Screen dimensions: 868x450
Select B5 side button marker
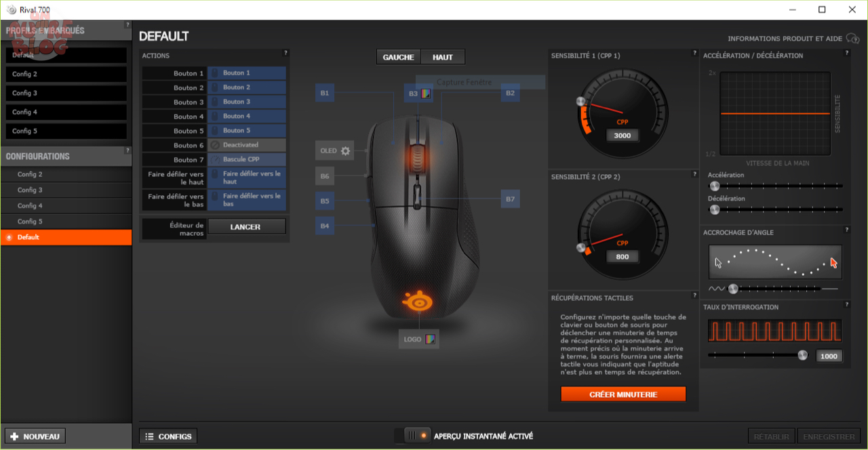(x=325, y=201)
